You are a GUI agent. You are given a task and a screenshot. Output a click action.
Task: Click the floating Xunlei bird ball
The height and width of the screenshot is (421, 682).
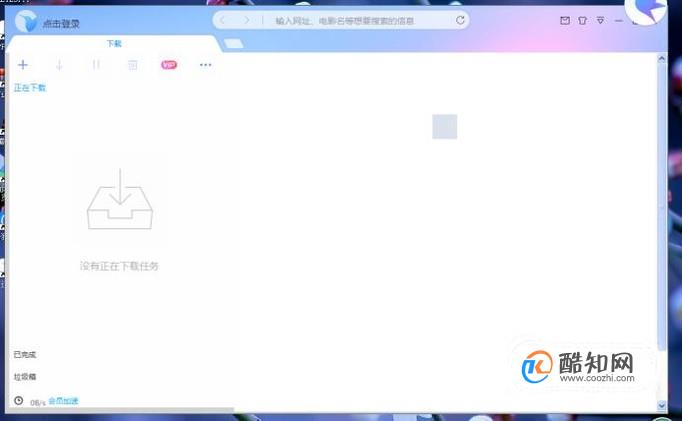pos(647,10)
